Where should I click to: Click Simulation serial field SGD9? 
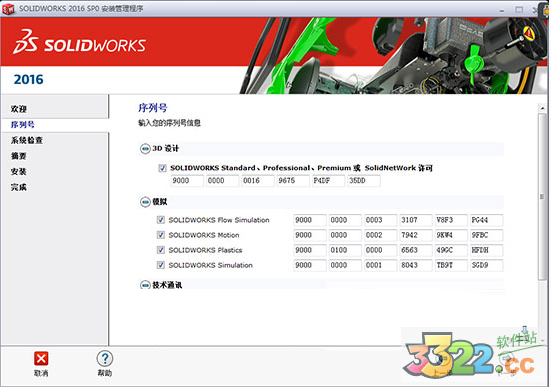(x=487, y=265)
